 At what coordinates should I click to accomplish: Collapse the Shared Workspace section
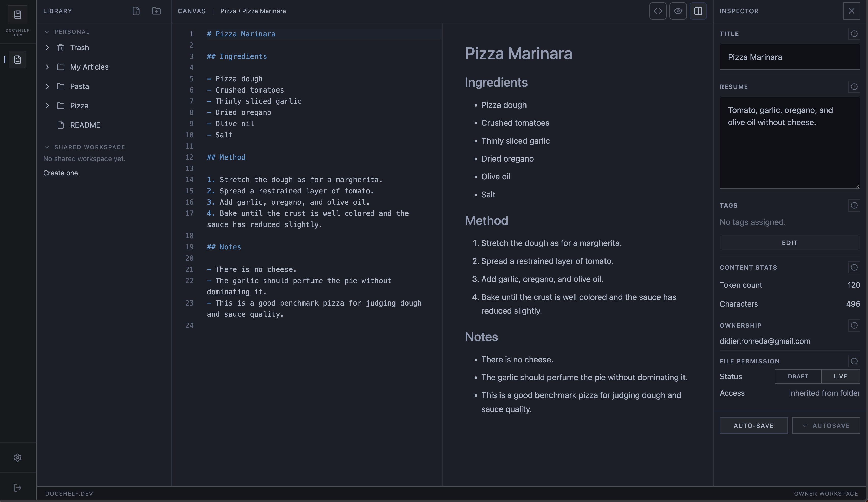pyautogui.click(x=47, y=147)
